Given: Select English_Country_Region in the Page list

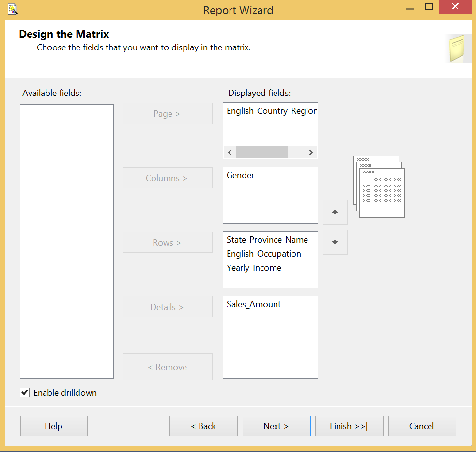Looking at the screenshot, I should pos(271,111).
